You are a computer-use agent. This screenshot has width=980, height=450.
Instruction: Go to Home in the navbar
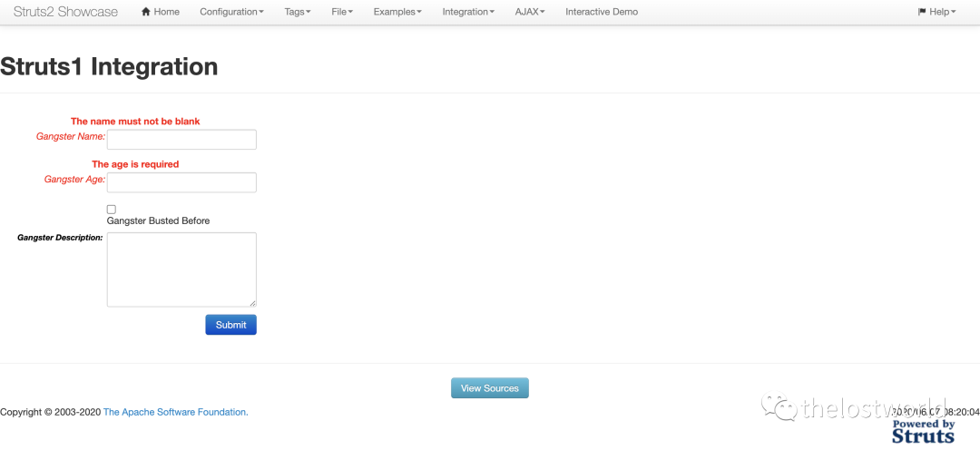(x=161, y=12)
